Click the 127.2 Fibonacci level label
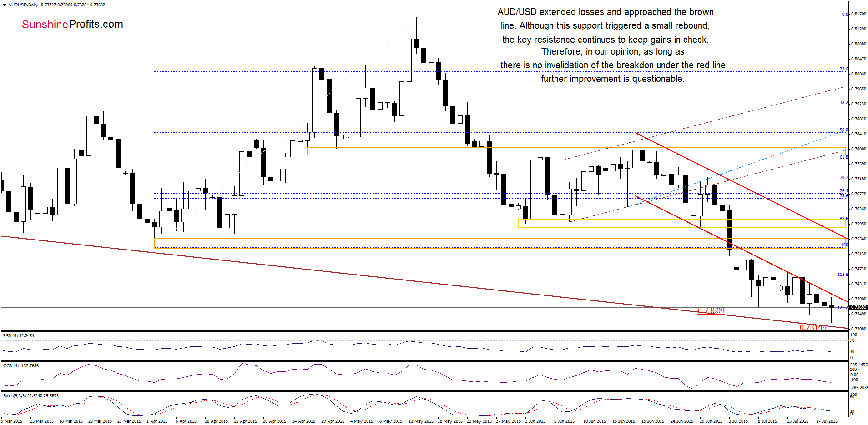This screenshot has width=868, height=425. click(x=843, y=308)
